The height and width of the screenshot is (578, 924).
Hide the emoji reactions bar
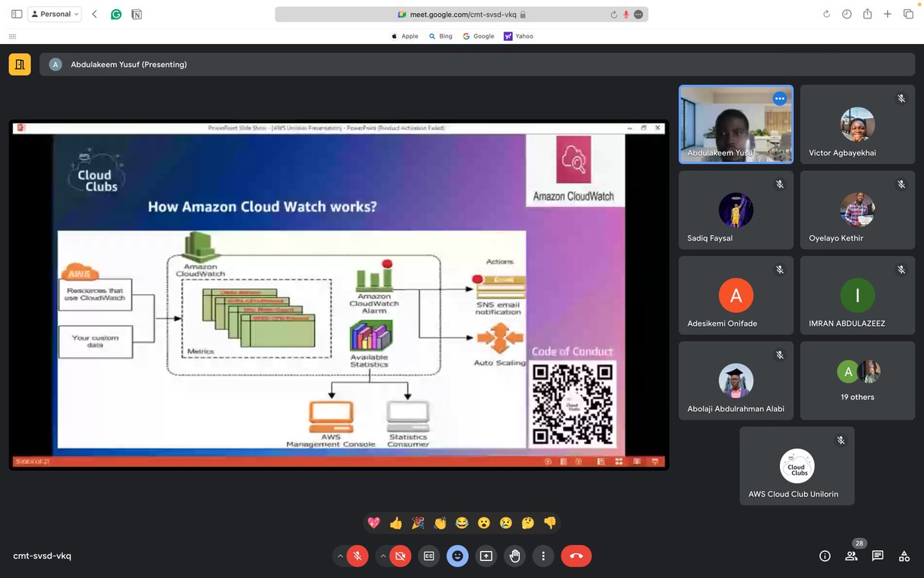pyautogui.click(x=457, y=556)
